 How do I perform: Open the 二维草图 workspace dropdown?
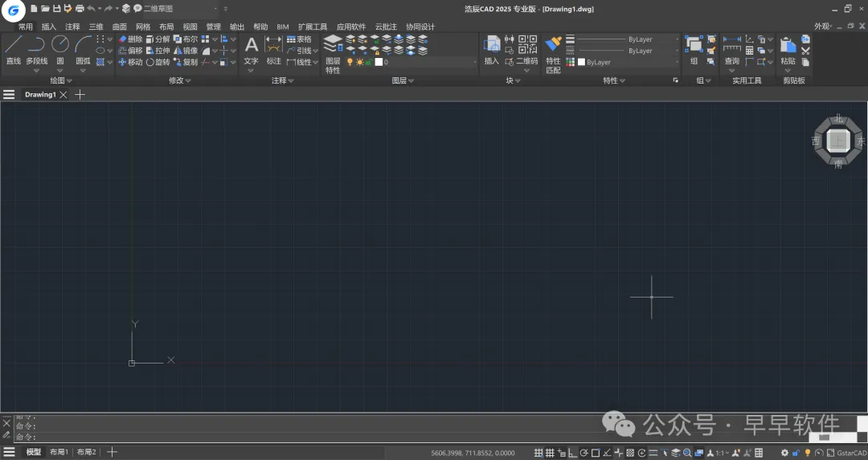pos(180,8)
